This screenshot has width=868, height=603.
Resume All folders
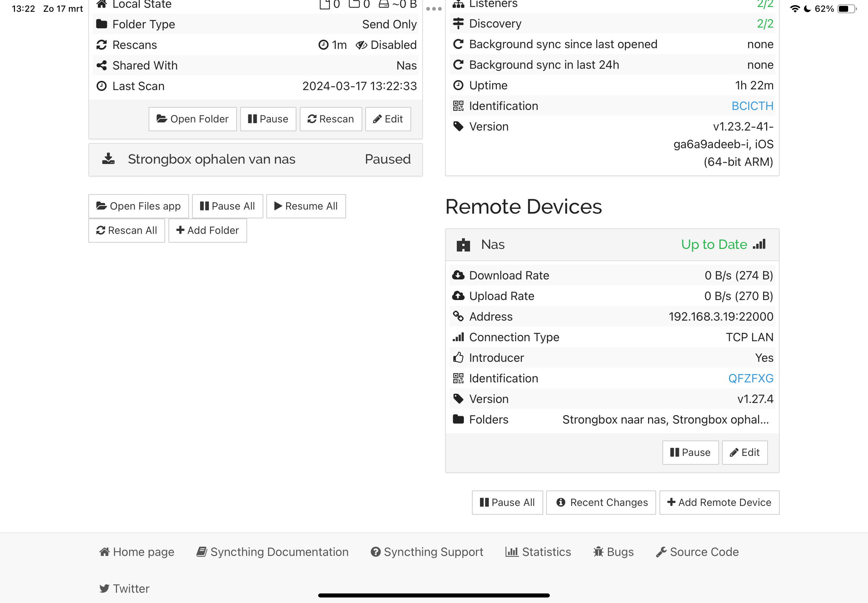click(306, 206)
